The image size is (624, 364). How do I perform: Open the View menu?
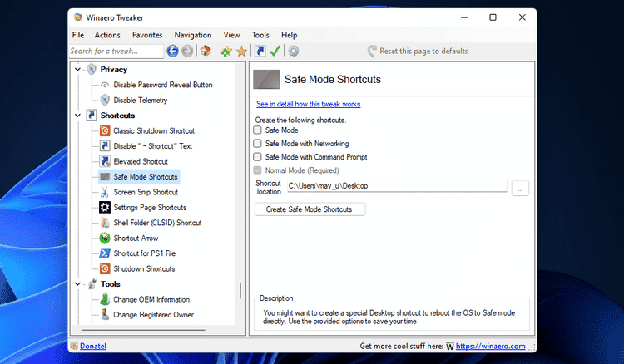[231, 35]
